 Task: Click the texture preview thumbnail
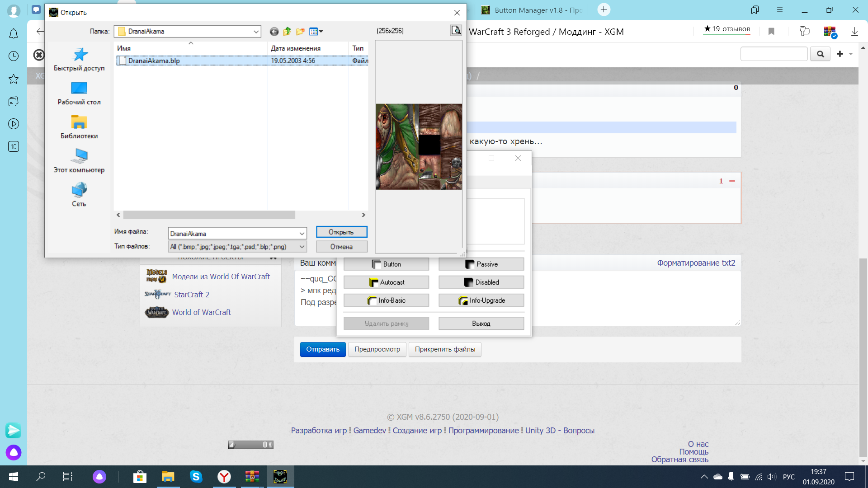pyautogui.click(x=419, y=146)
